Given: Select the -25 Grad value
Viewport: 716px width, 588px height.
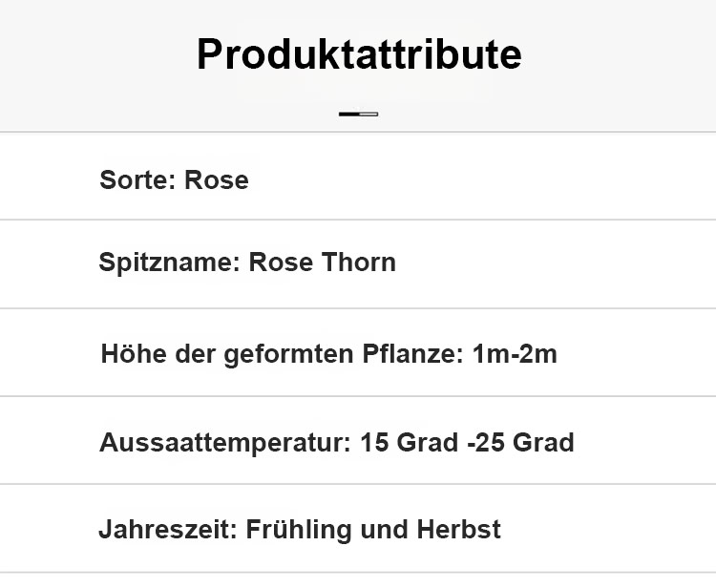Looking at the screenshot, I should pyautogui.click(x=520, y=442).
